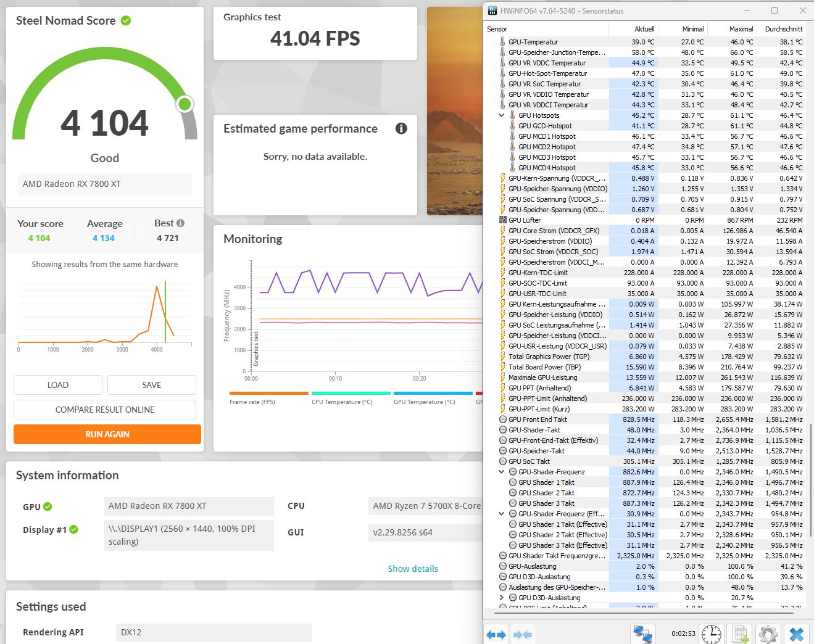The image size is (814, 644).
Task: Click AMD Radeon RX 7800 XT under score gauge
Action: pos(104,184)
